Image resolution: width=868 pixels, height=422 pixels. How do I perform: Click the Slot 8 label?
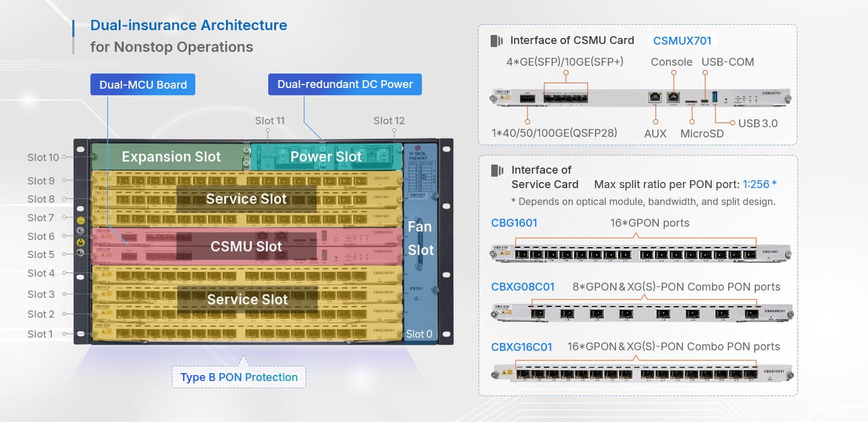(40, 199)
